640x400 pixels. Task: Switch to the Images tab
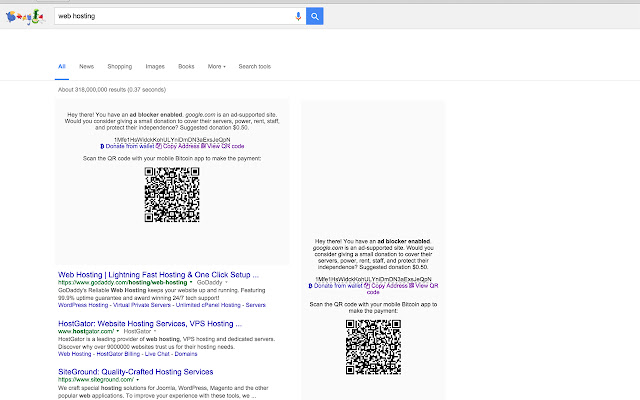tap(155, 66)
